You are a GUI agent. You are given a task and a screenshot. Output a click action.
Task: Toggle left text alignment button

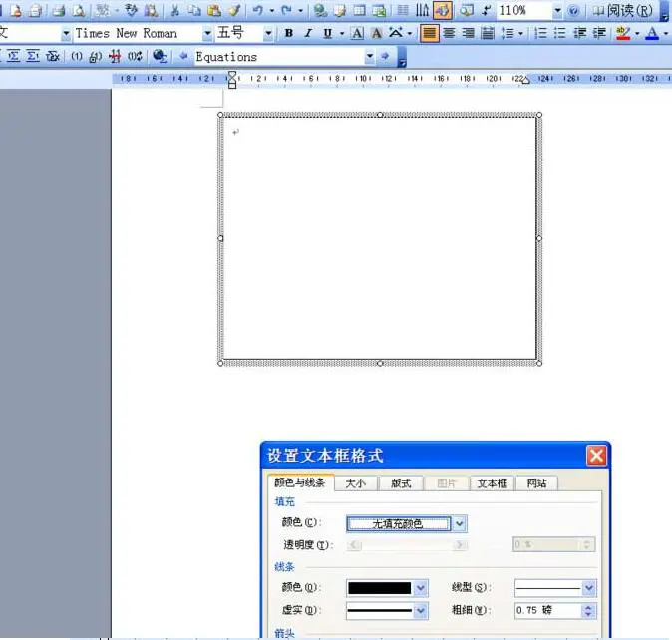429,34
